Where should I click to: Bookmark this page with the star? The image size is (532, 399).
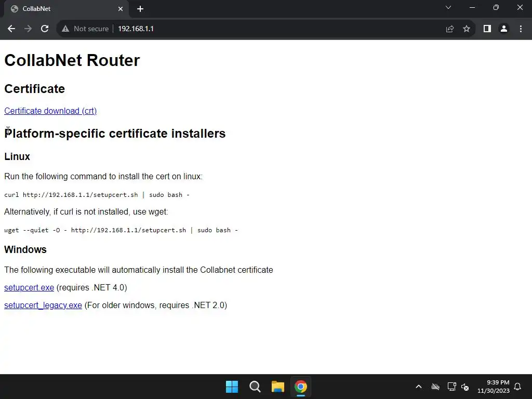coord(467,29)
